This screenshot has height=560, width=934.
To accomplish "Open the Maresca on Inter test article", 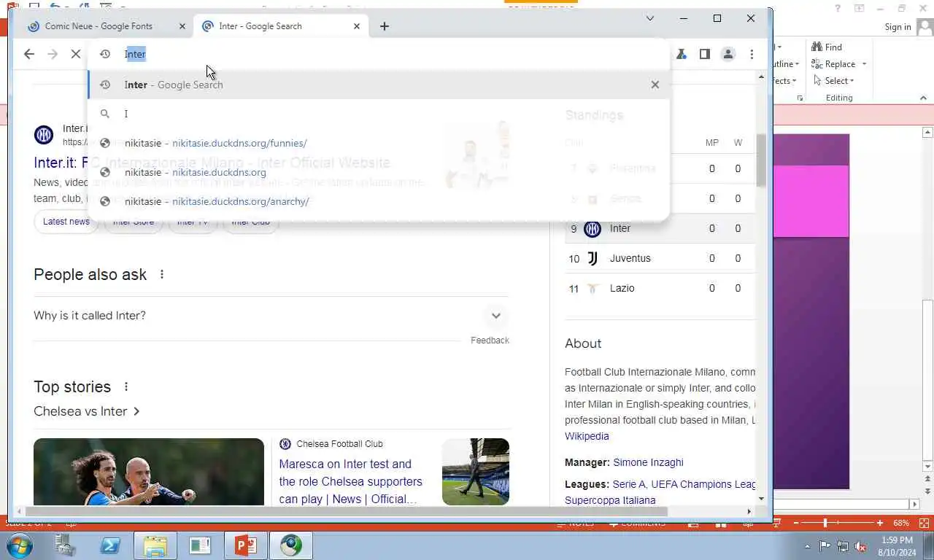I will point(351,481).
